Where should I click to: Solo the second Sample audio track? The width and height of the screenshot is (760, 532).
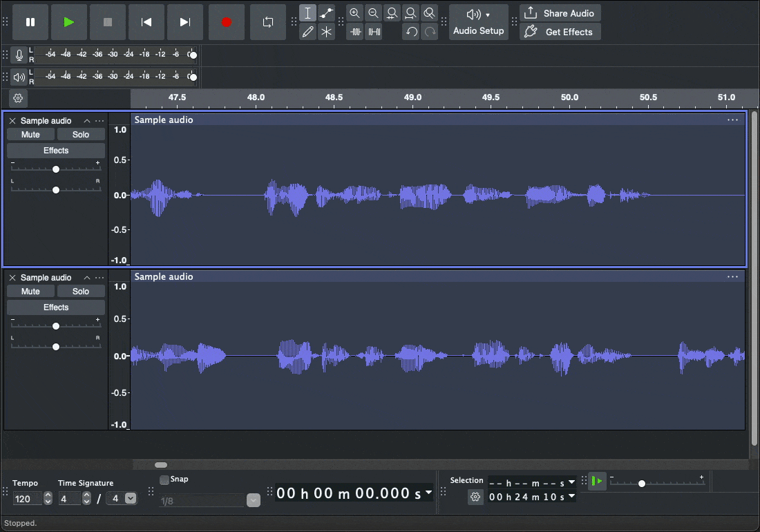[x=81, y=292]
